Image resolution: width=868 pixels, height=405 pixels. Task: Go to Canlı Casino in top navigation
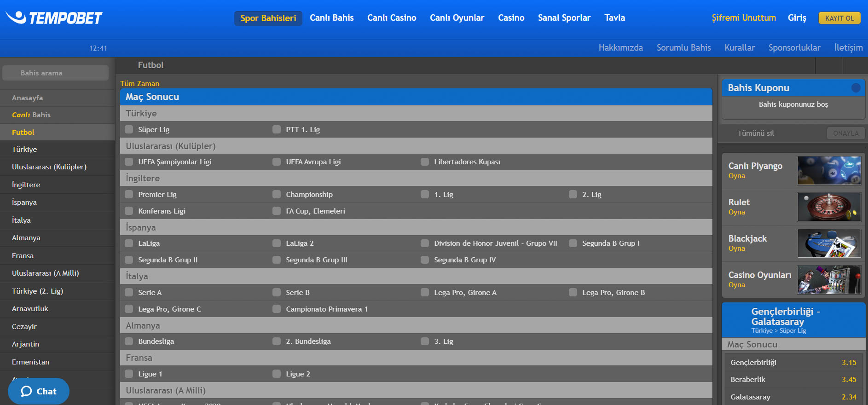point(392,18)
